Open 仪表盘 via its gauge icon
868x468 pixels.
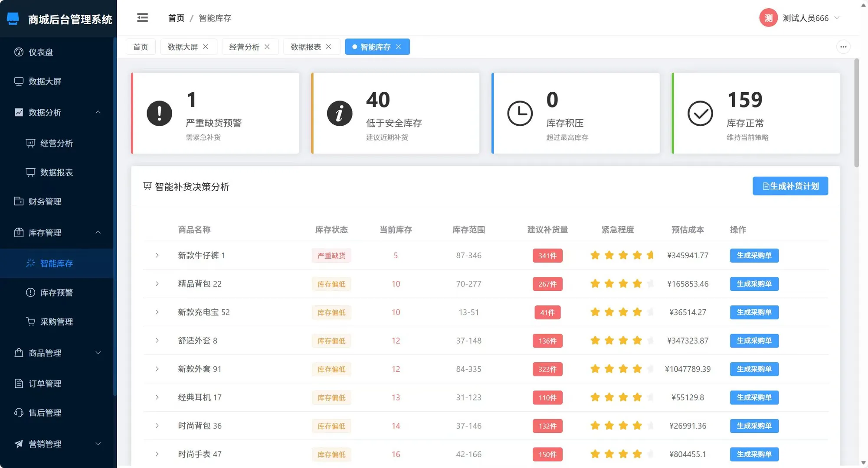point(18,52)
